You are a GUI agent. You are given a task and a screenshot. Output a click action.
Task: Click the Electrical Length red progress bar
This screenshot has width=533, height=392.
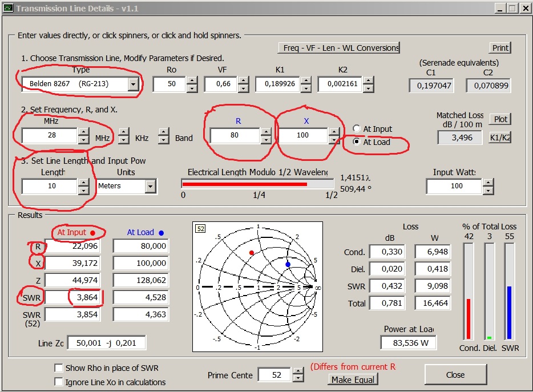tap(245, 184)
